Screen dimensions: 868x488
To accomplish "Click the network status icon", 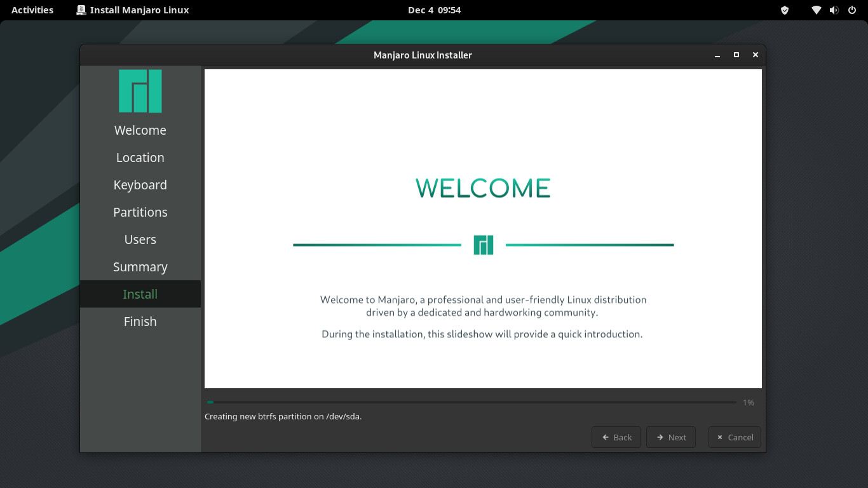I will (x=817, y=10).
